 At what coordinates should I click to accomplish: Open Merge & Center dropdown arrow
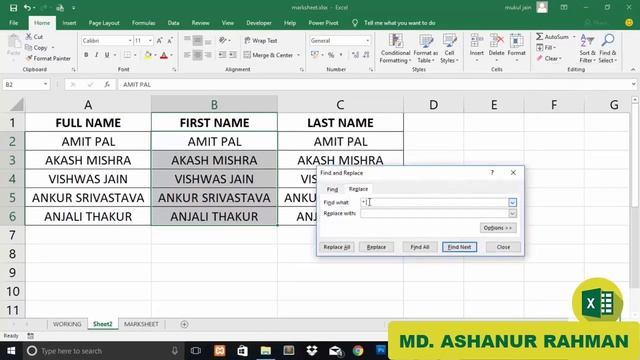[298, 55]
